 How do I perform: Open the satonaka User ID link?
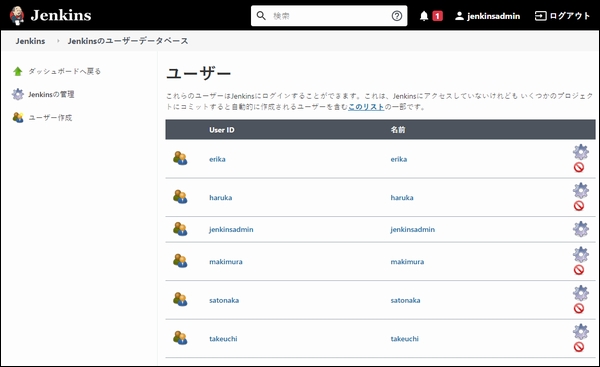pos(224,300)
